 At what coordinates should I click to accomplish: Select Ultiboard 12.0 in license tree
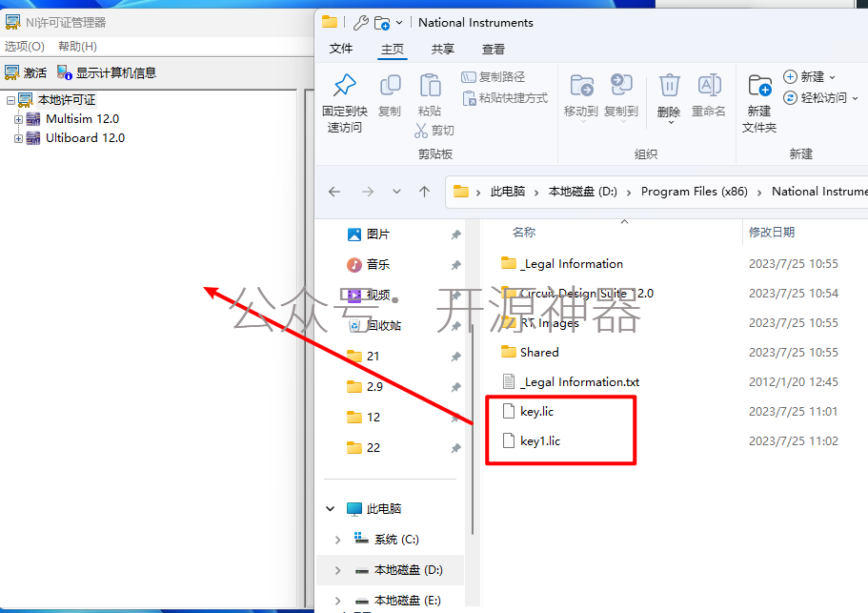(x=85, y=138)
